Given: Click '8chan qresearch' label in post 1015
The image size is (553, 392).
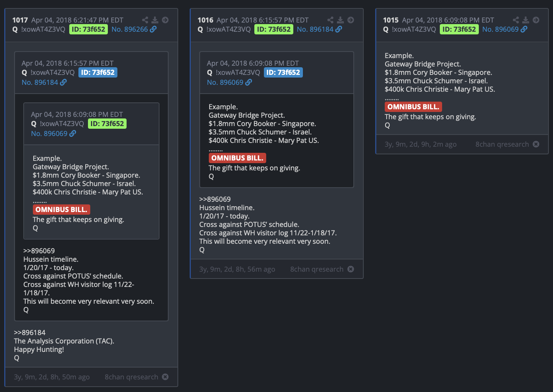Looking at the screenshot, I should click(502, 144).
